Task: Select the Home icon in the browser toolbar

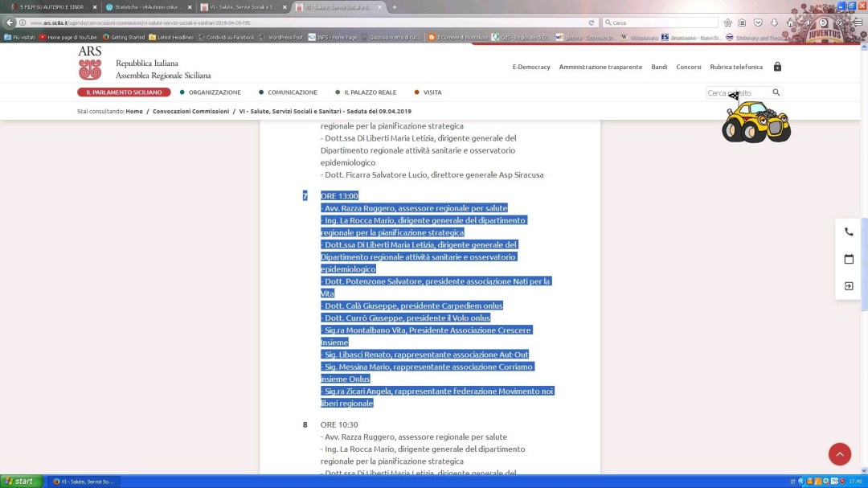Action: (x=791, y=23)
